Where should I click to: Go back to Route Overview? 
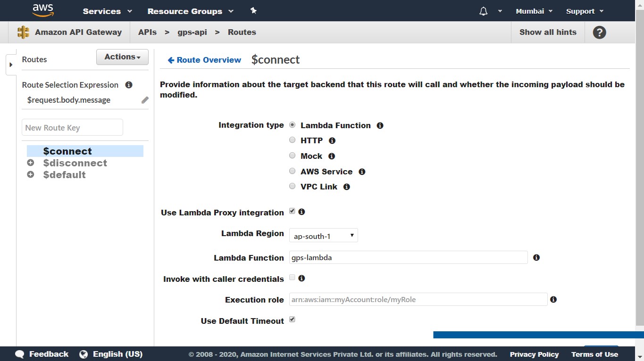(204, 60)
